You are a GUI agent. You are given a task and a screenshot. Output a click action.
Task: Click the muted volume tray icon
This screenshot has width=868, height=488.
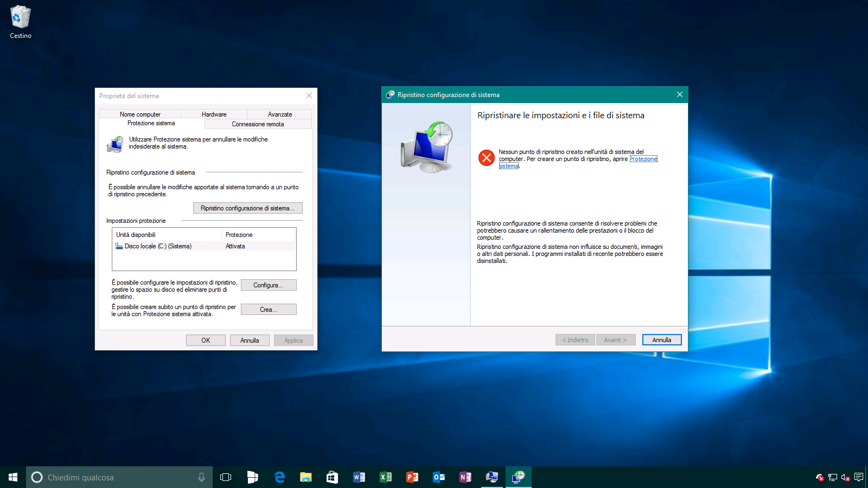pyautogui.click(x=845, y=478)
